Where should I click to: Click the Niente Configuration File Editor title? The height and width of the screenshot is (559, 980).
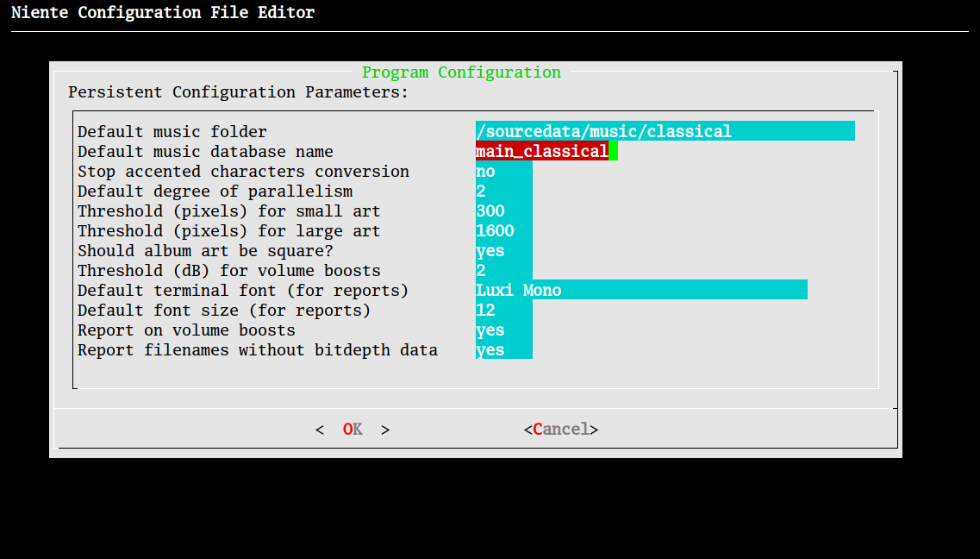(163, 13)
